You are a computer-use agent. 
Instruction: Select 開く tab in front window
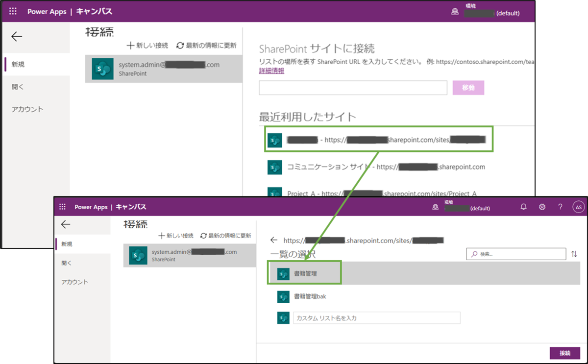[67, 263]
